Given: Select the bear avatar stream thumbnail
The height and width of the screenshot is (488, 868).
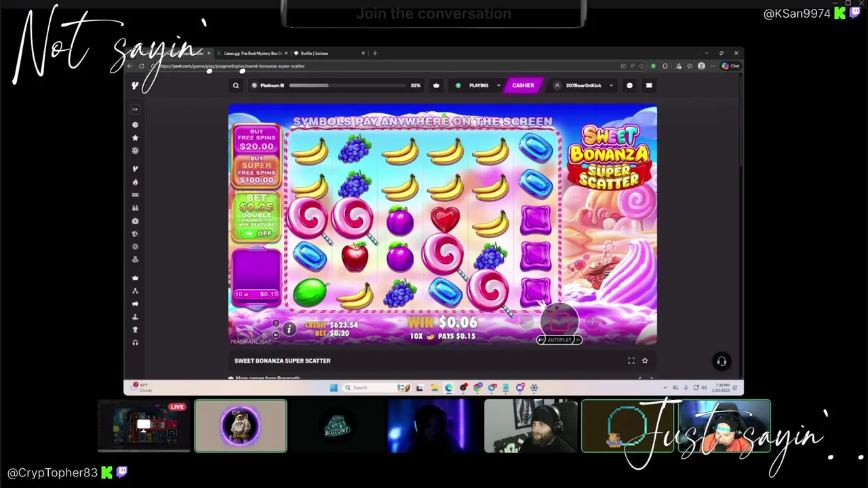Looking at the screenshot, I should click(241, 426).
